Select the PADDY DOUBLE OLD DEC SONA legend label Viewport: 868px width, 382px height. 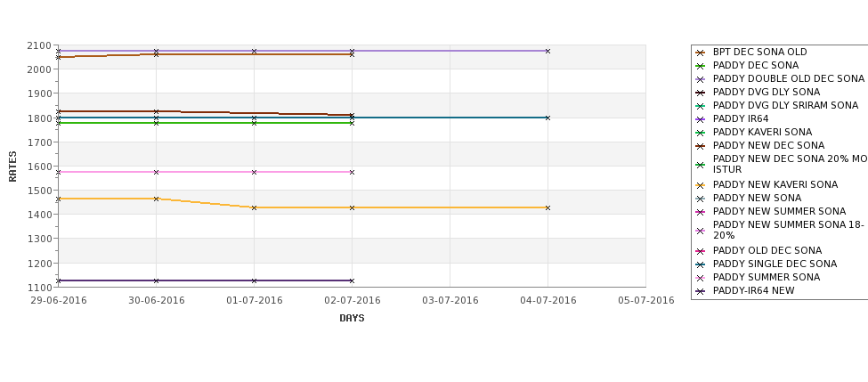pos(788,78)
